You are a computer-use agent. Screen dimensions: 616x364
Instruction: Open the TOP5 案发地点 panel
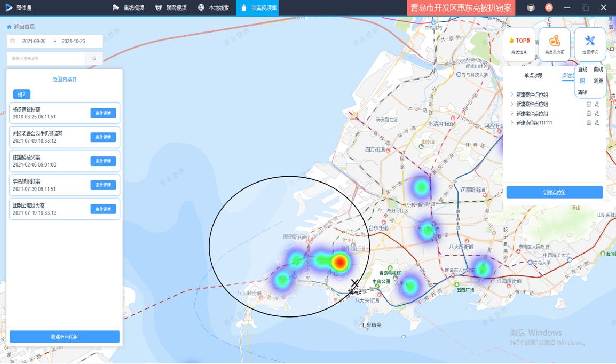[519, 44]
